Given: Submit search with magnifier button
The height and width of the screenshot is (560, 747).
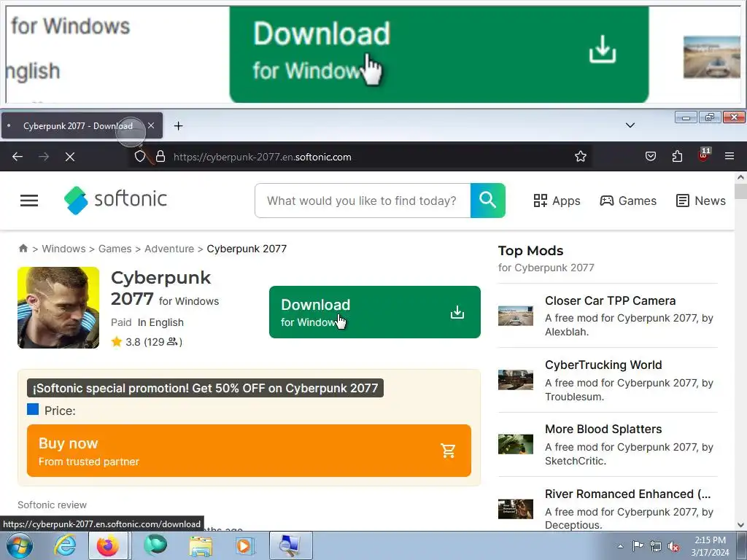Looking at the screenshot, I should [x=488, y=201].
